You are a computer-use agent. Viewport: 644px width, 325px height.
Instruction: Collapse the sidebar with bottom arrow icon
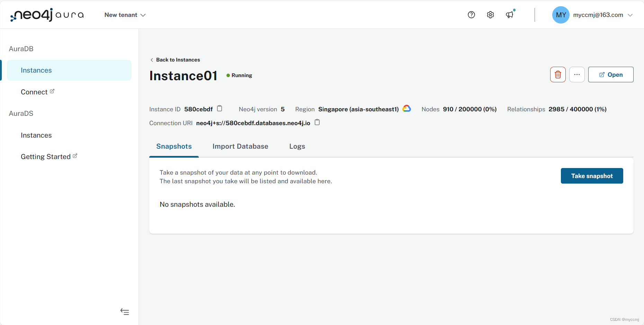pos(125,312)
